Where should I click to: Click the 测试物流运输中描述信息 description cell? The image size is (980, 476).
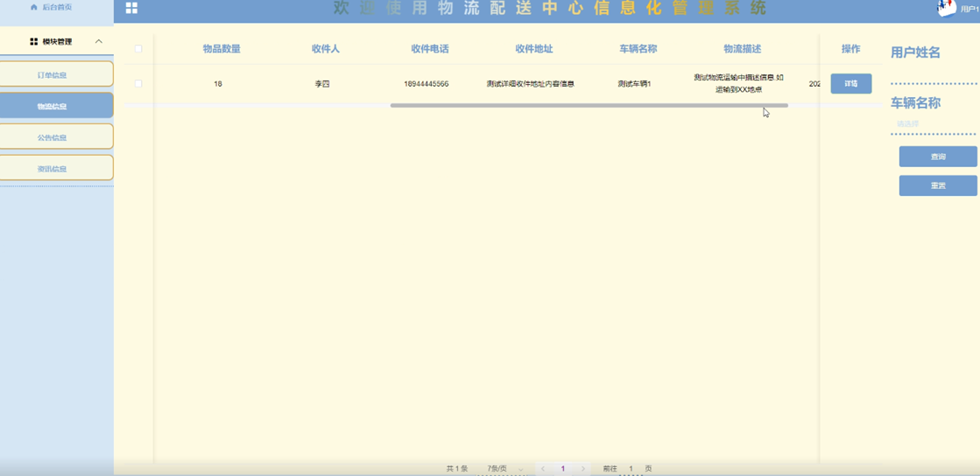(x=739, y=84)
